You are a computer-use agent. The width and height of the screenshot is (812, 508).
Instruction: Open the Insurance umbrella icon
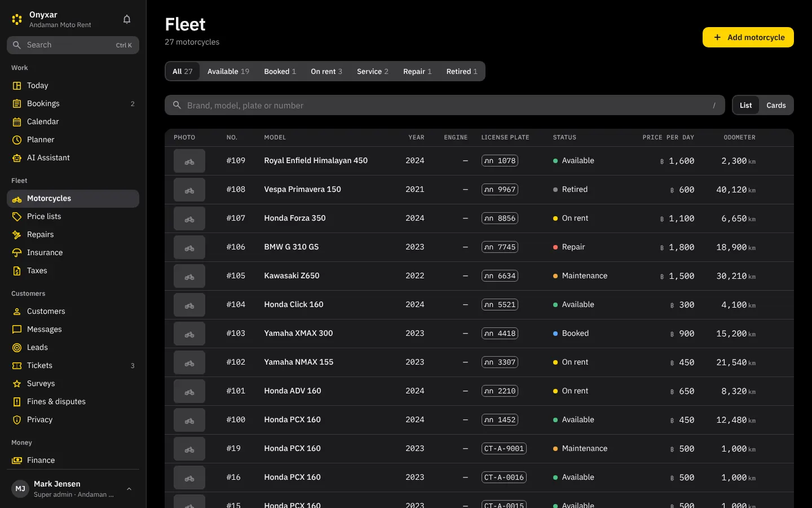(17, 253)
